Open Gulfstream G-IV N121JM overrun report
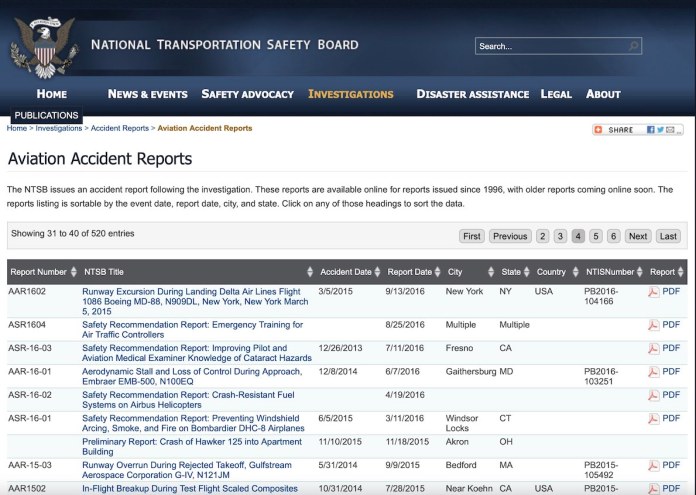The height and width of the screenshot is (495, 696). point(187,470)
